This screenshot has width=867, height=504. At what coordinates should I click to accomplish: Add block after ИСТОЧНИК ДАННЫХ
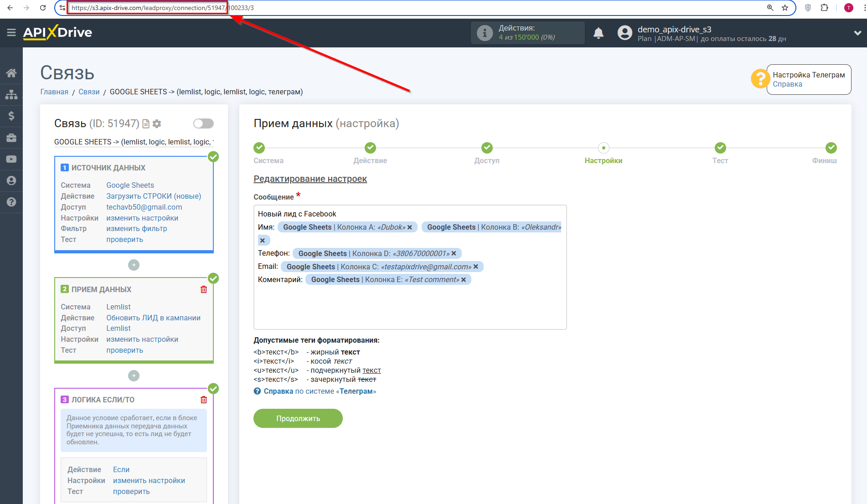point(134,265)
